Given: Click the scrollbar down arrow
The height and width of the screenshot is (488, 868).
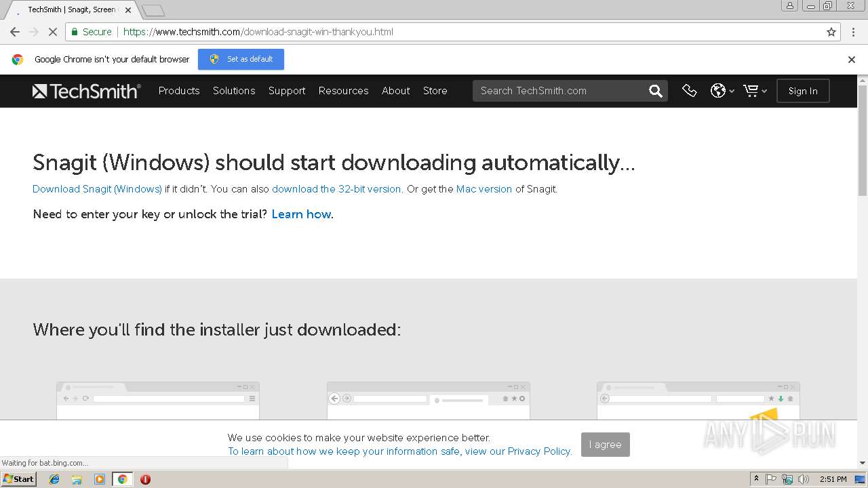Looking at the screenshot, I should [863, 463].
